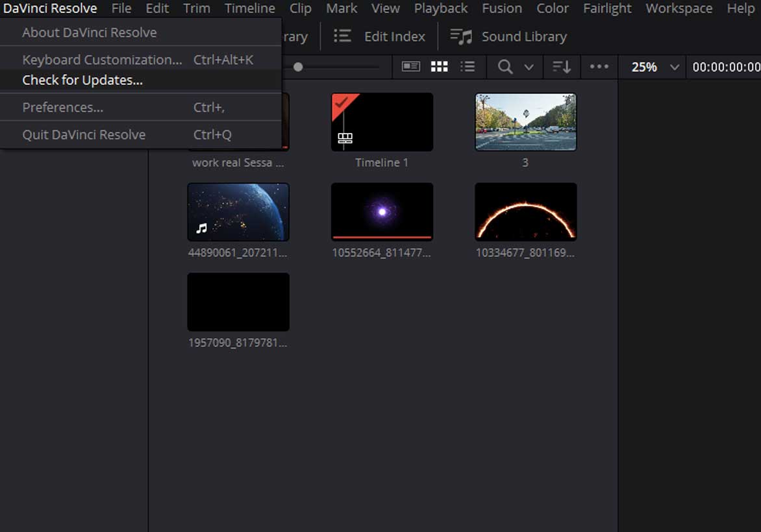Image resolution: width=761 pixels, height=532 pixels.
Task: Open the Sound Library panel label
Action: pos(524,36)
